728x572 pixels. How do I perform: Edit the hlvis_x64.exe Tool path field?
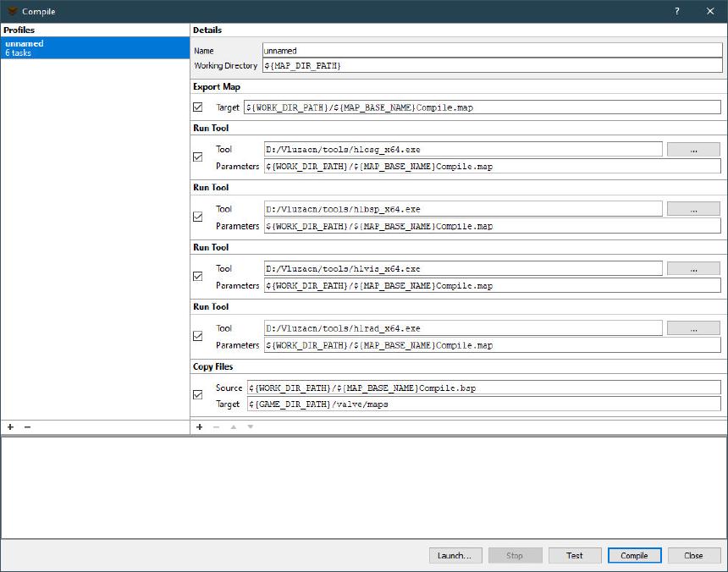coord(463,268)
